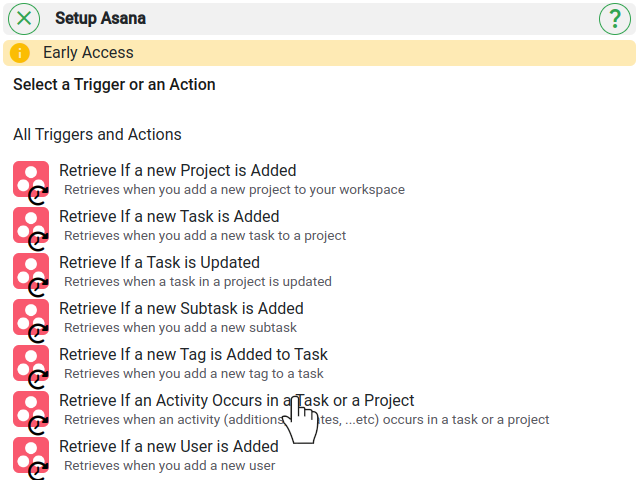The width and height of the screenshot is (642, 484).
Task: Select Retrieve If a new Task is Added
Action: 169,216
